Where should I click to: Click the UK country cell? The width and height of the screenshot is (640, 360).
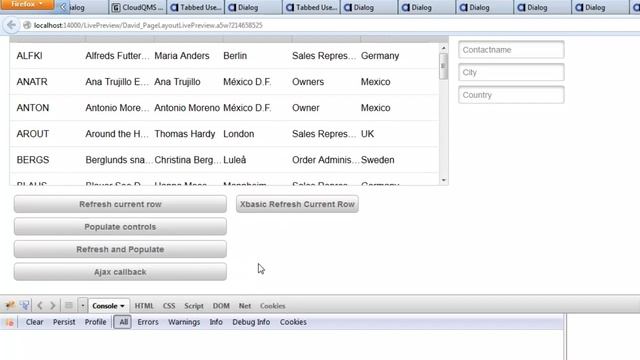click(367, 134)
